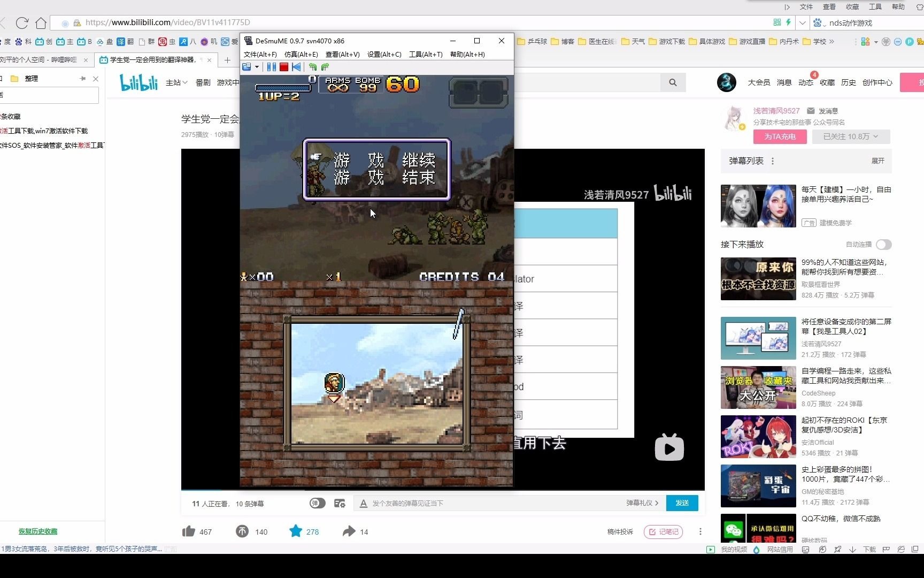Open 大会员 in bilibili header
924x578 pixels.
(x=759, y=82)
